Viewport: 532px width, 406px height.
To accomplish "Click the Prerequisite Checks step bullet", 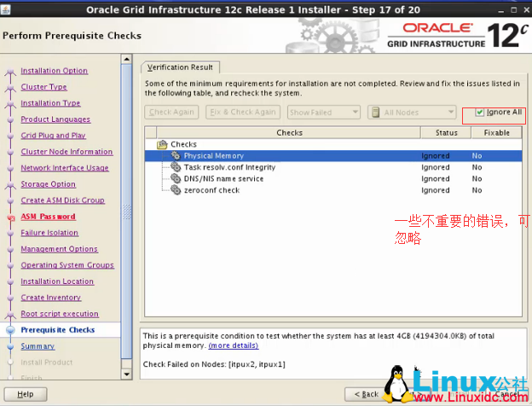I will [x=10, y=330].
